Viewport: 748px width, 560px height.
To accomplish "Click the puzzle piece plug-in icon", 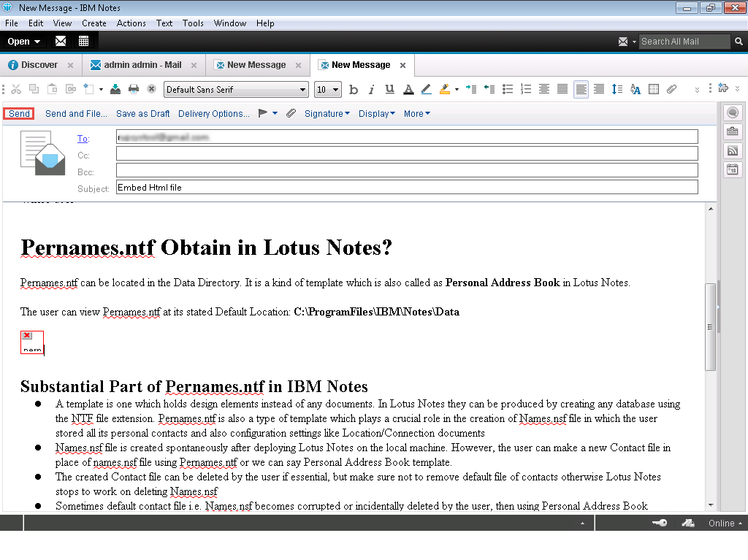I will tap(723, 88).
